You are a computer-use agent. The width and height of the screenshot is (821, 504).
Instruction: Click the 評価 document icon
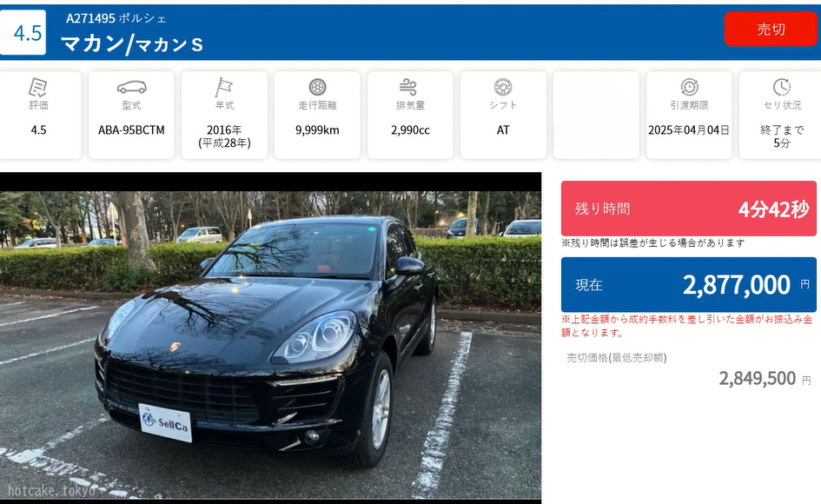[38, 87]
